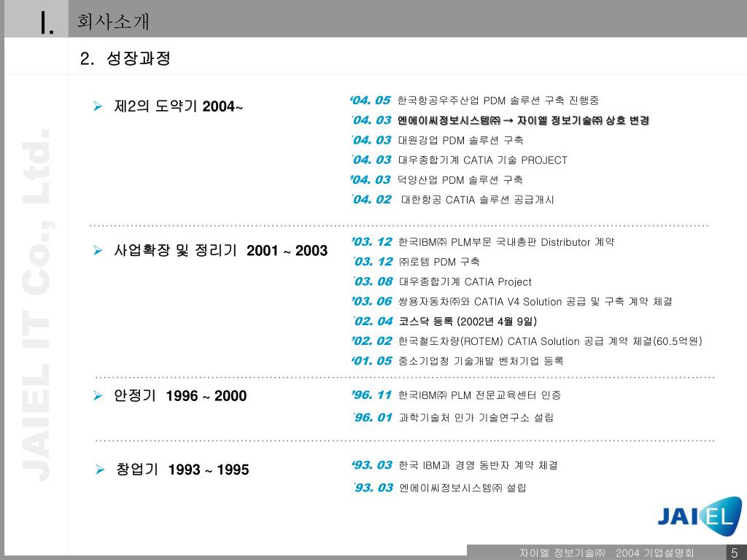Image resolution: width=747 pixels, height=560 pixels.
Task: Click the arrow bullet beside 창업기 1993 ~ 1995
Action: [x=99, y=470]
